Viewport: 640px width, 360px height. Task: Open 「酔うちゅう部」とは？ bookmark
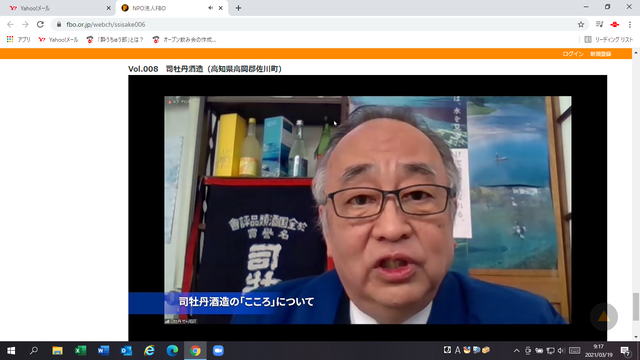click(x=115, y=40)
